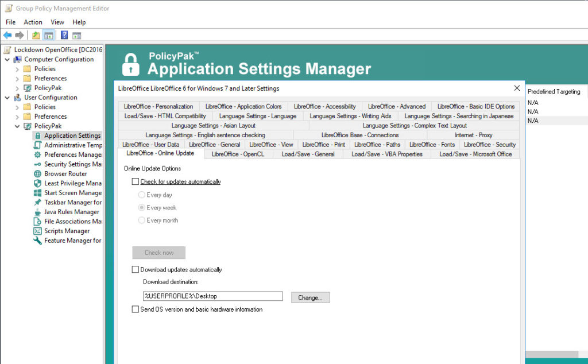Open the Help question mark toolbar icon

click(64, 35)
